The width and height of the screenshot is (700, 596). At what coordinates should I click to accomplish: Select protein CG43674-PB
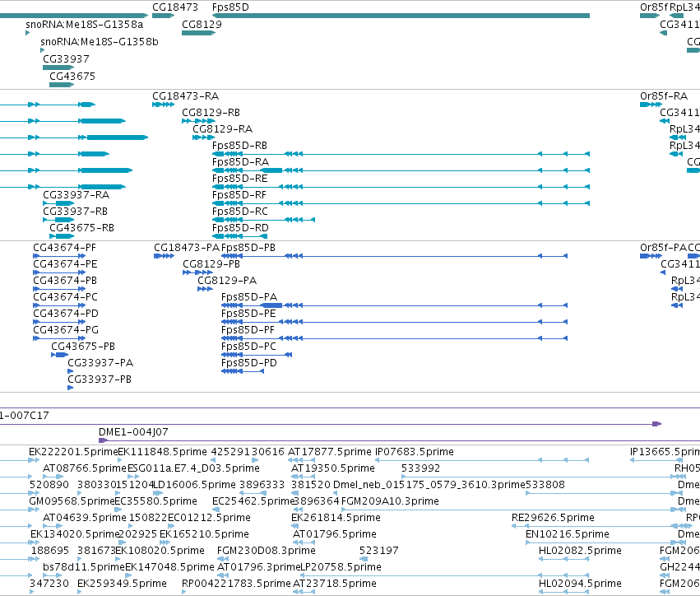click(59, 289)
